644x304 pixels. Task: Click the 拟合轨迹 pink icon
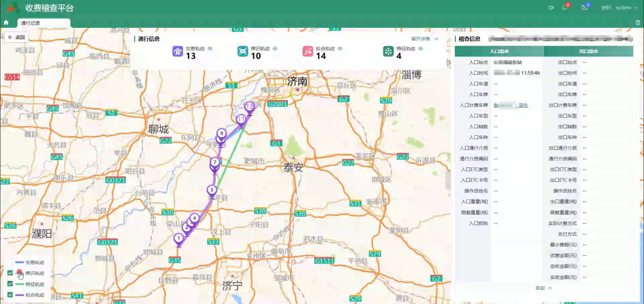pos(308,51)
